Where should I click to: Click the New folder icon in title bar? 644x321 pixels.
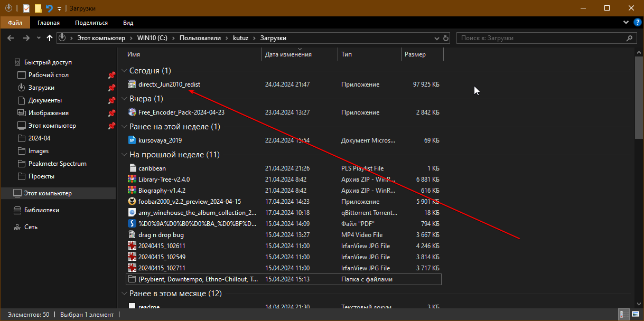click(38, 8)
